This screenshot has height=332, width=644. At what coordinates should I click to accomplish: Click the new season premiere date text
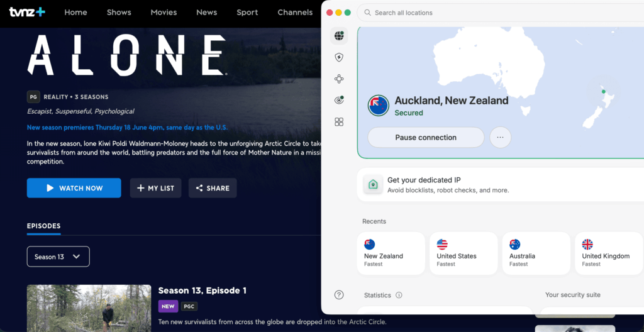click(127, 128)
